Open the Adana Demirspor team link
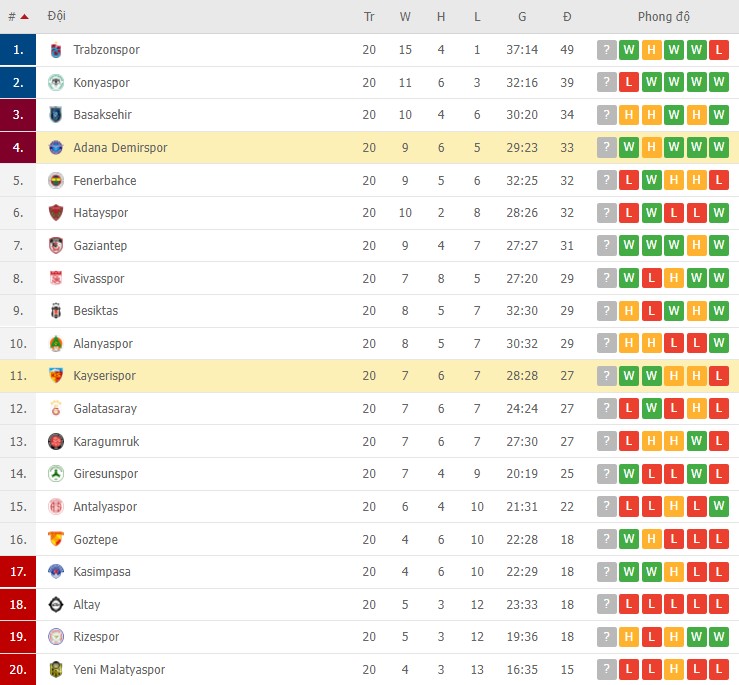This screenshot has height=685, width=739. (x=120, y=148)
